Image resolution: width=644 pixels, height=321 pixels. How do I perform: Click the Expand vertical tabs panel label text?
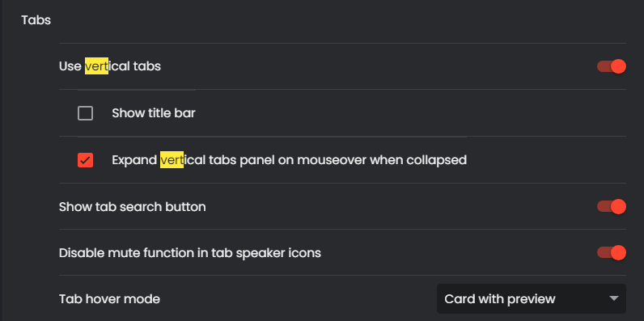point(289,160)
